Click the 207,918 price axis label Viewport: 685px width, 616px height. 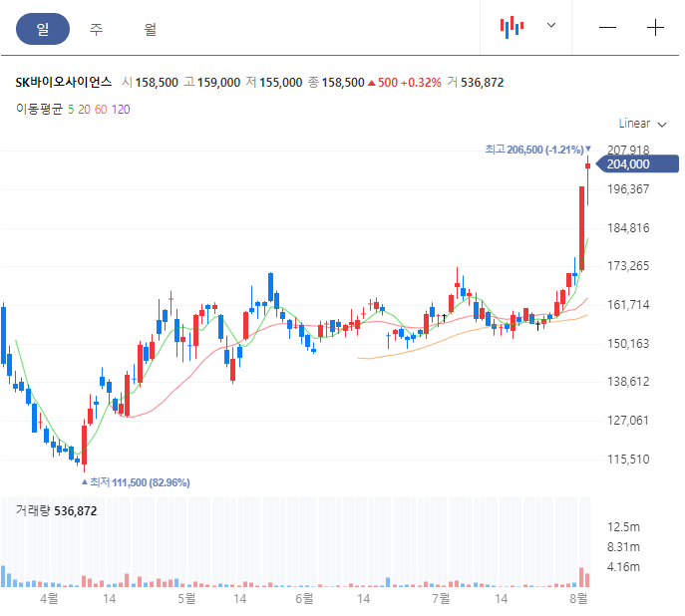coord(628,150)
